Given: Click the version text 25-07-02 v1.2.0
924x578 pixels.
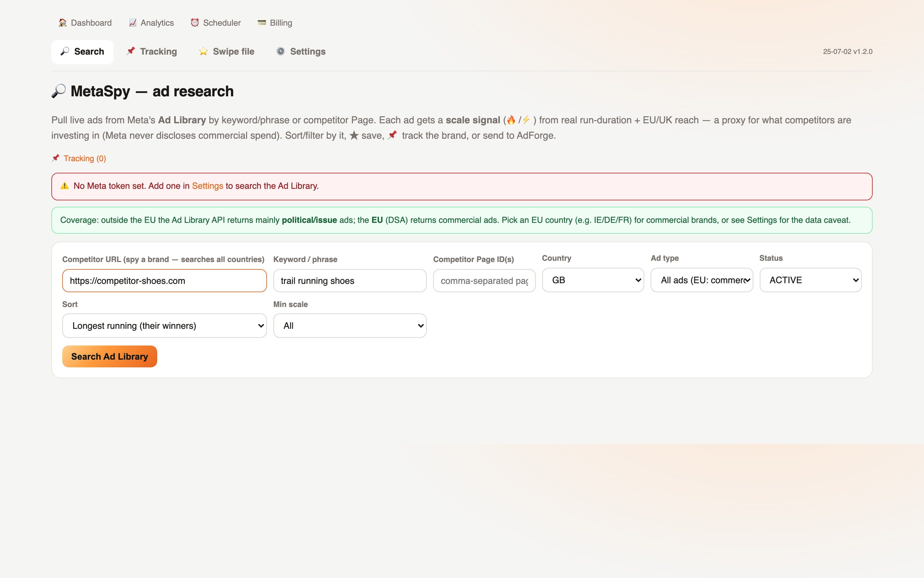Looking at the screenshot, I should 848,52.
